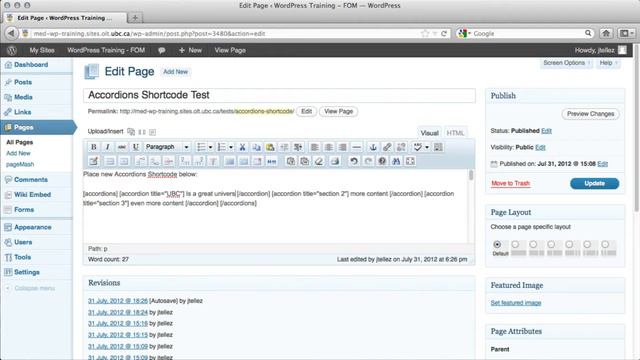Insert horizontal rule line

(356, 147)
